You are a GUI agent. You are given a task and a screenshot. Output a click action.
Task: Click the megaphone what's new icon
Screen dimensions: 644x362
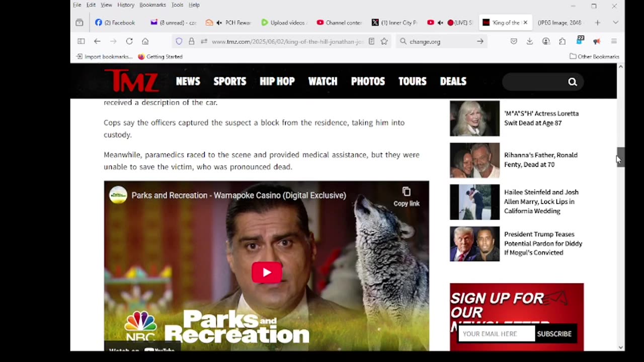click(x=597, y=41)
